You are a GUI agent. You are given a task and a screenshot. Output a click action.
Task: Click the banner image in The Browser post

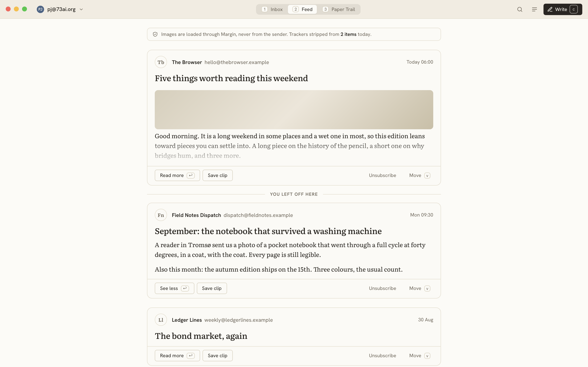294,110
